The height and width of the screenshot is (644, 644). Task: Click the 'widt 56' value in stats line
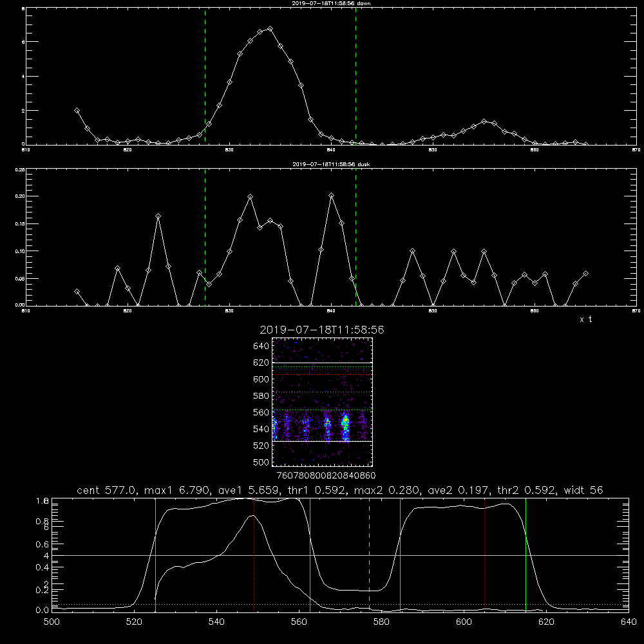point(583,490)
